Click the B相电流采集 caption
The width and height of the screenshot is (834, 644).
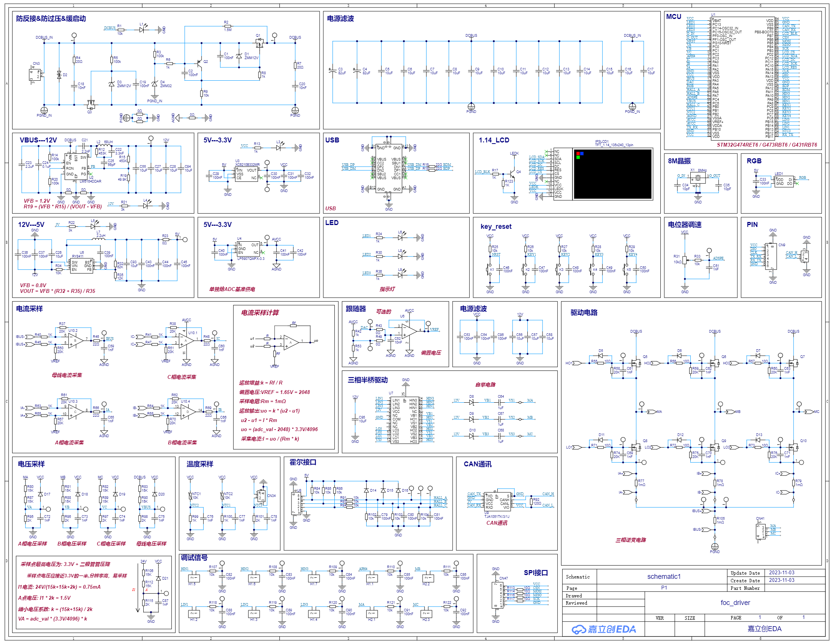point(182,443)
